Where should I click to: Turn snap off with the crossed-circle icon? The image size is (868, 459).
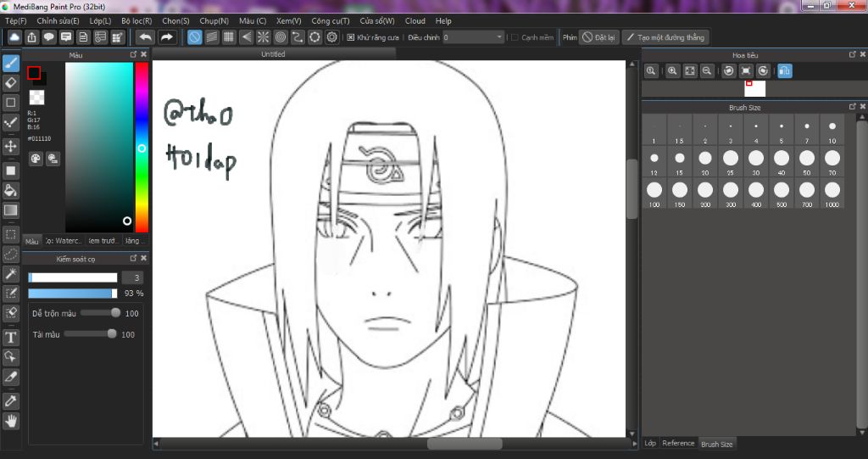pos(194,37)
